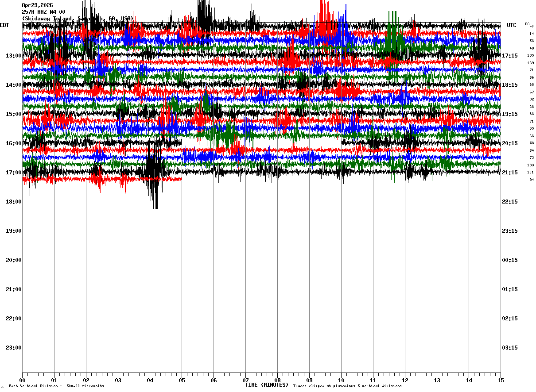The height and width of the screenshot is (392, 536).
Task: Click the '20:00' EDT time label
Action: click(14, 260)
